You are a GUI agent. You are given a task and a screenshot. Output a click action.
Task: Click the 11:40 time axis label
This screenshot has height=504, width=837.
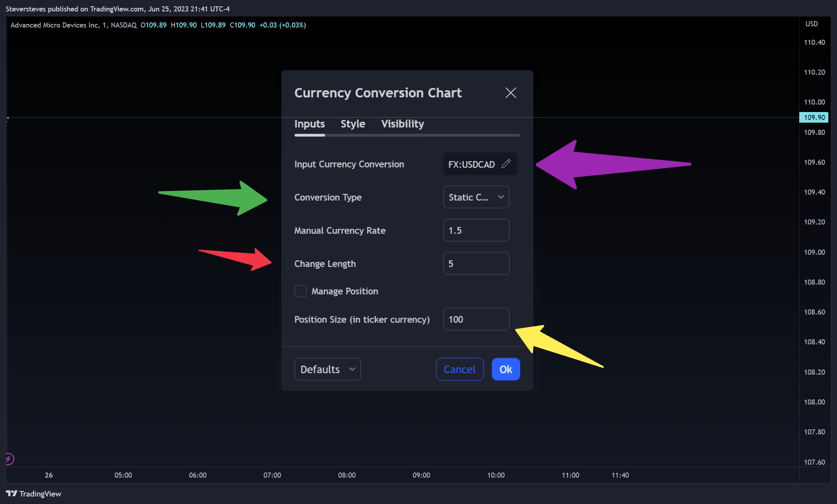(620, 475)
